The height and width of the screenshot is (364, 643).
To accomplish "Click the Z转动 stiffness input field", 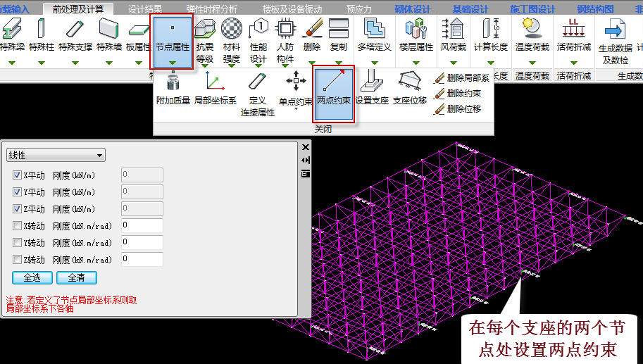I will (142, 259).
